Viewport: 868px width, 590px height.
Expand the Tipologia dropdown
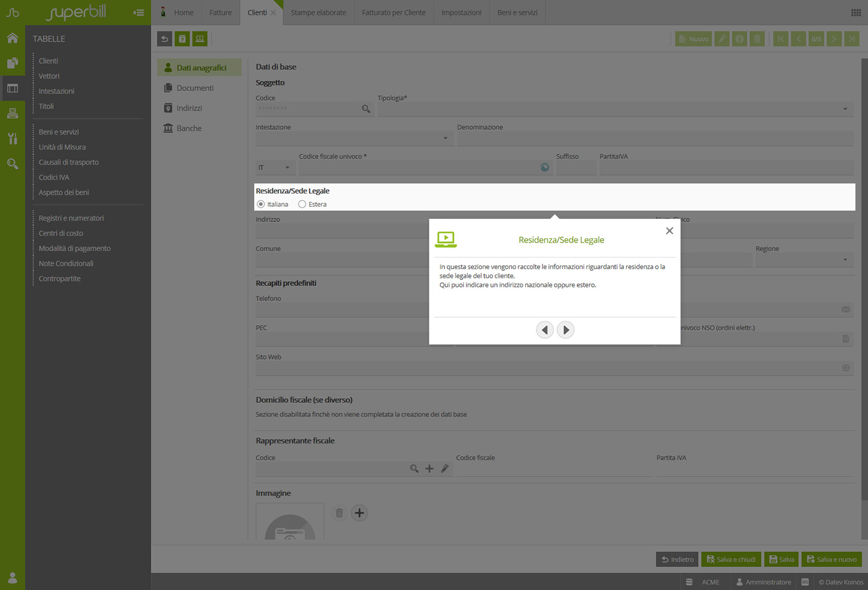click(845, 109)
